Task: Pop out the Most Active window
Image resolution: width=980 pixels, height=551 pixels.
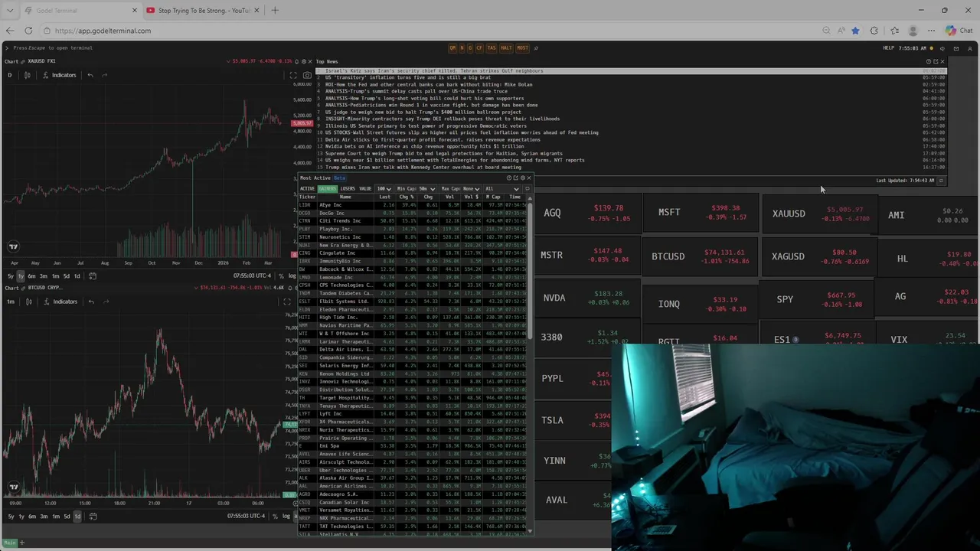Action: click(515, 178)
